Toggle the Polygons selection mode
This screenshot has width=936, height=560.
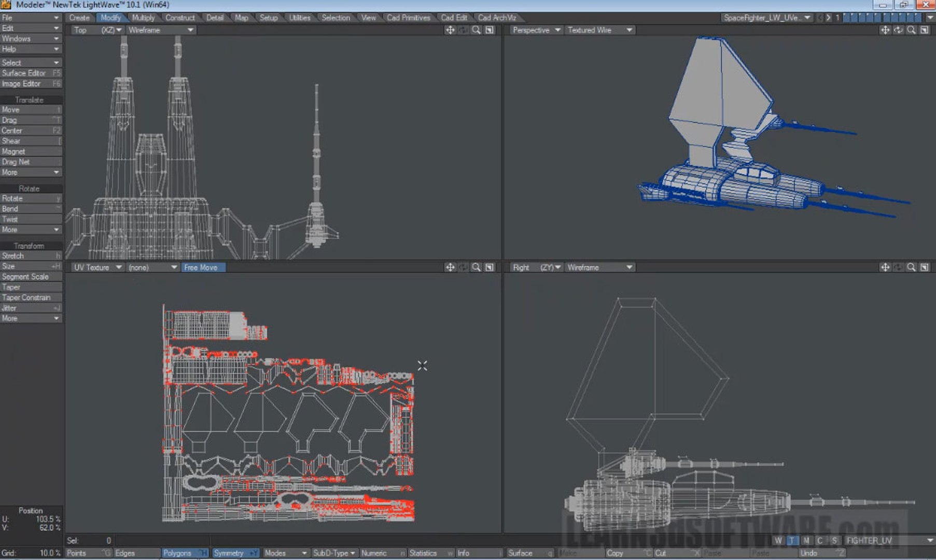[185, 553]
